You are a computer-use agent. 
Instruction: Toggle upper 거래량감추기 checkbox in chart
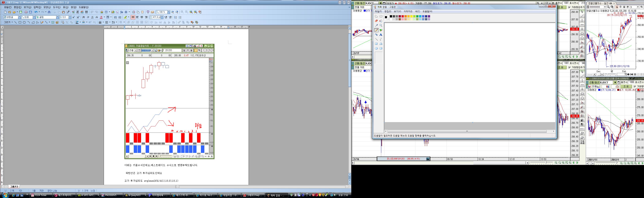coord(569,7)
